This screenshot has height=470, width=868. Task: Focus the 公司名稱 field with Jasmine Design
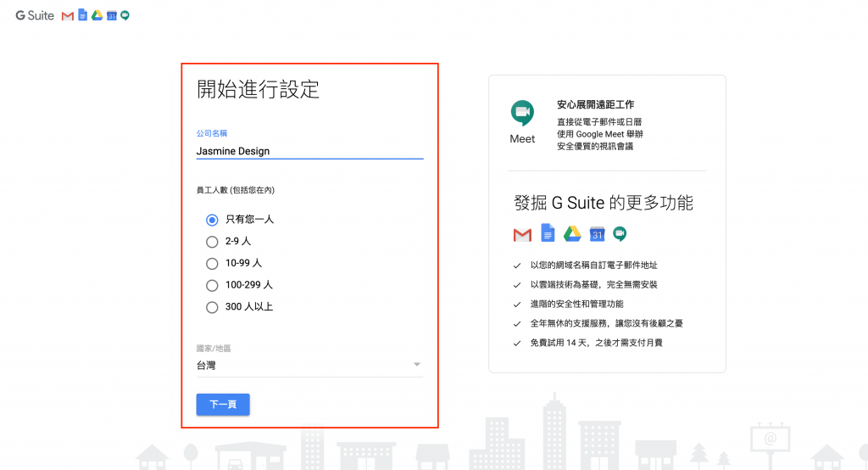click(309, 151)
